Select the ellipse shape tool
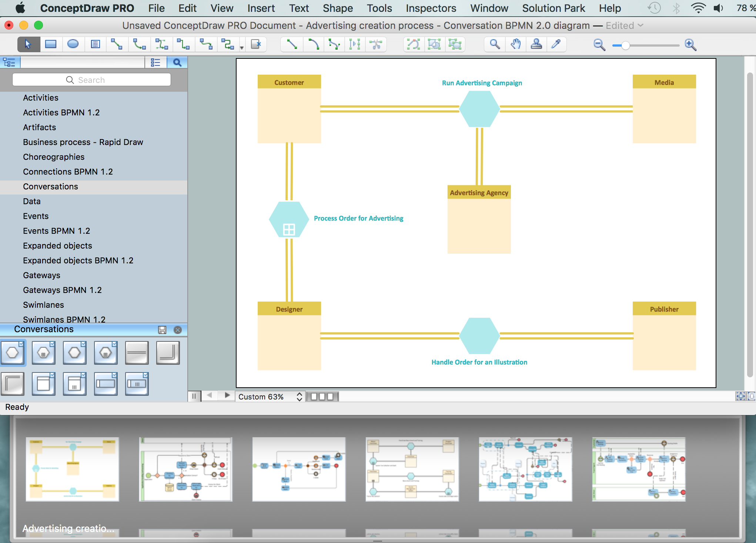The image size is (756, 543). pos(73,44)
